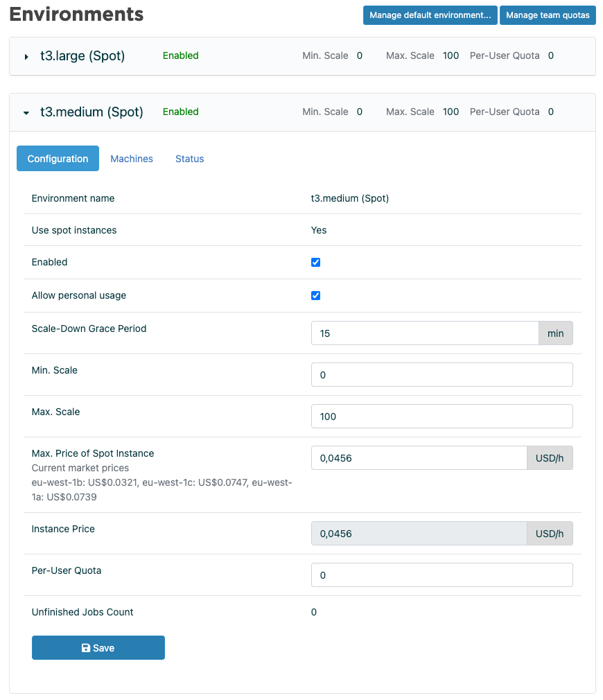
Task: Click USD/h unit beside Instance Price field
Action: (x=550, y=533)
